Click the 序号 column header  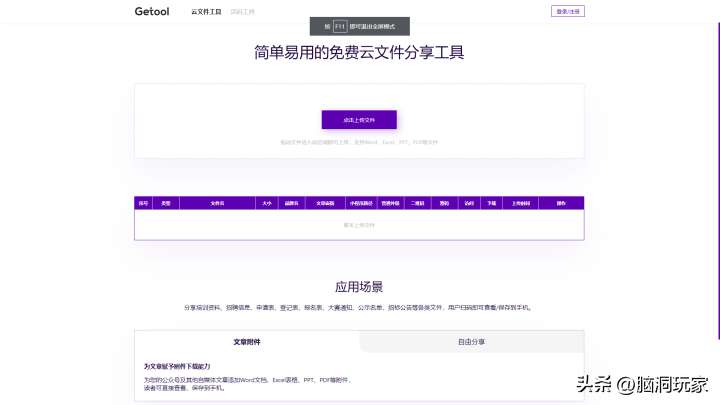point(143,203)
